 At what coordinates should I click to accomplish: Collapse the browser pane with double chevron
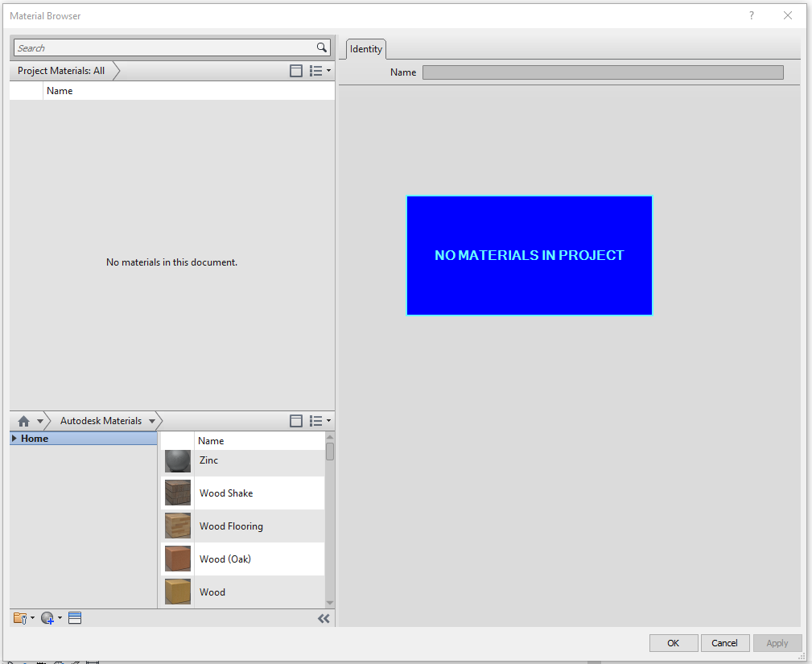tap(324, 618)
